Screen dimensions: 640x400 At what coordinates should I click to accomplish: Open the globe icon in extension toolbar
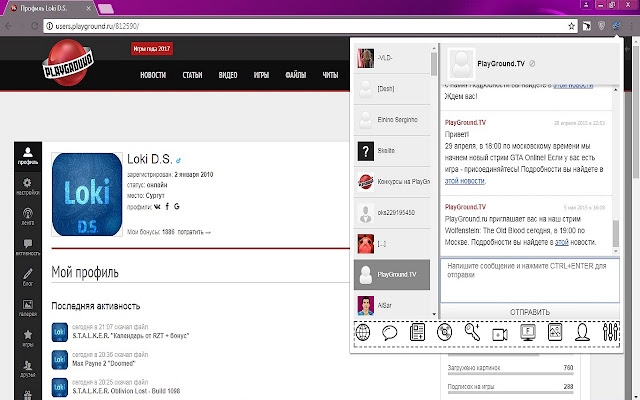point(363,332)
